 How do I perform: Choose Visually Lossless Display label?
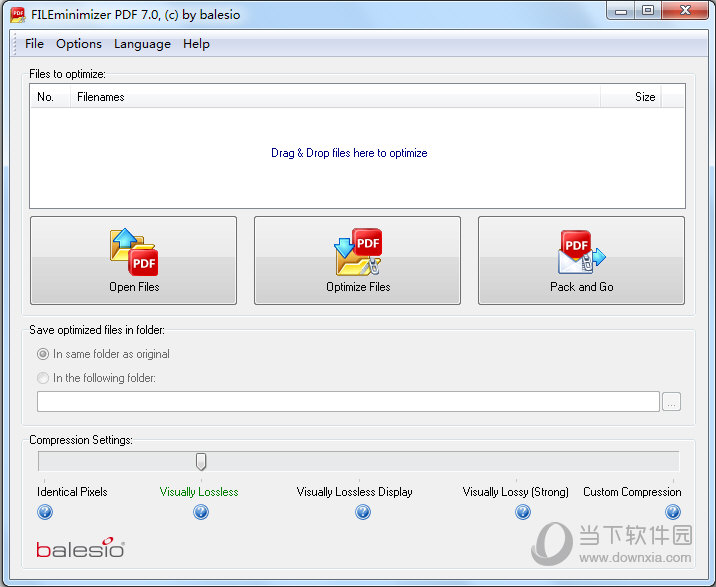click(354, 492)
